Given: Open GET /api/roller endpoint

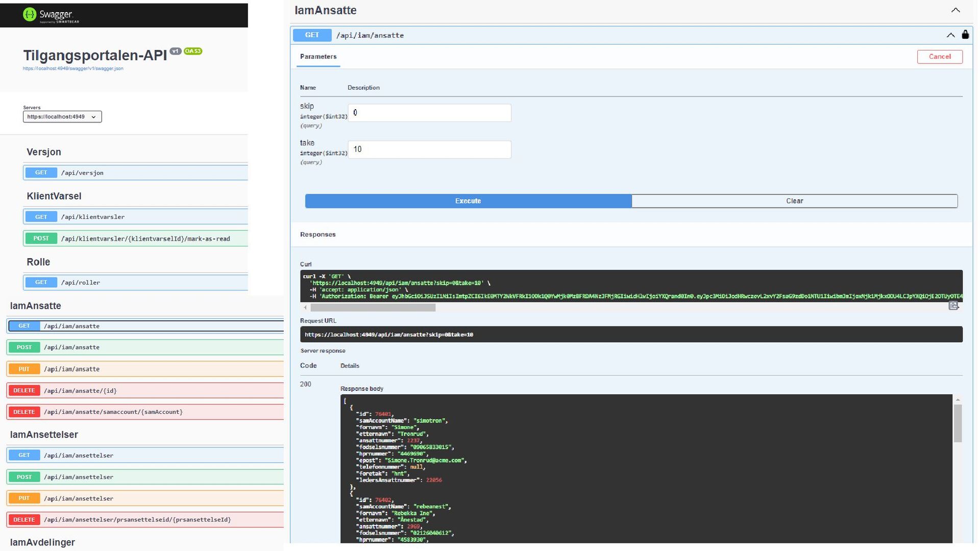Looking at the screenshot, I should point(135,282).
